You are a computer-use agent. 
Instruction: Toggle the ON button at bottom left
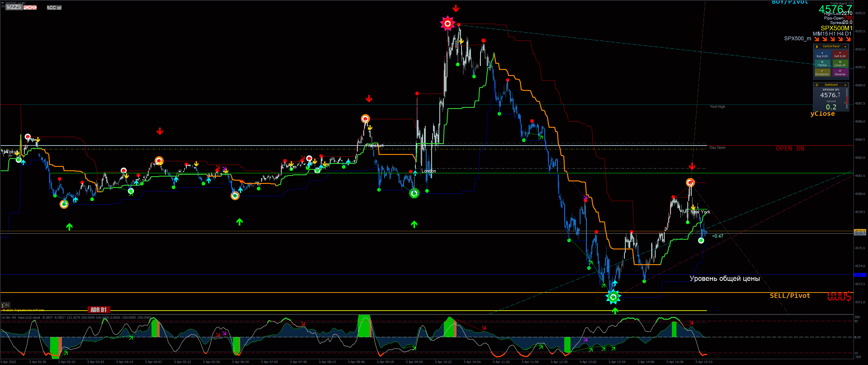coord(5,305)
